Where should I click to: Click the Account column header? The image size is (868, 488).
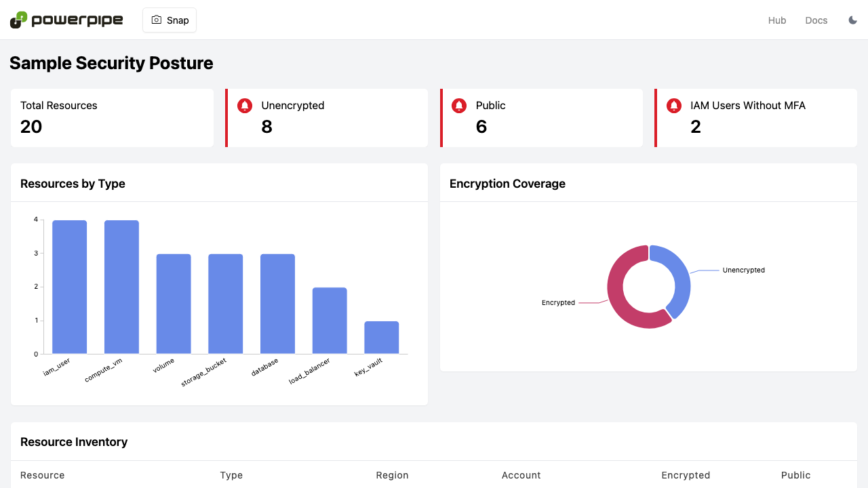(x=521, y=475)
